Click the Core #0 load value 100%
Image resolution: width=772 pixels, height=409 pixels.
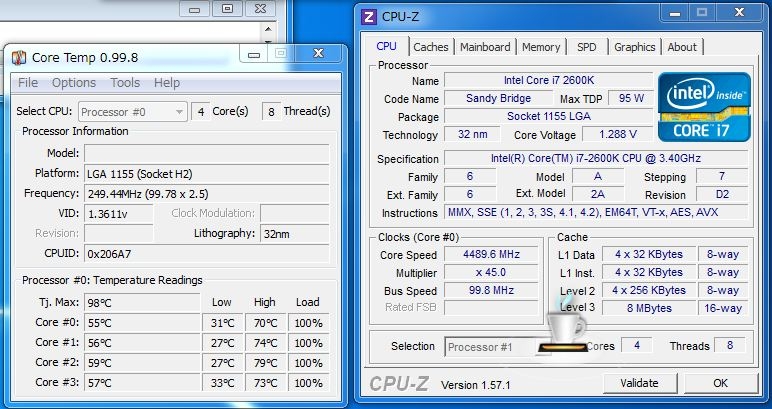[x=309, y=323]
